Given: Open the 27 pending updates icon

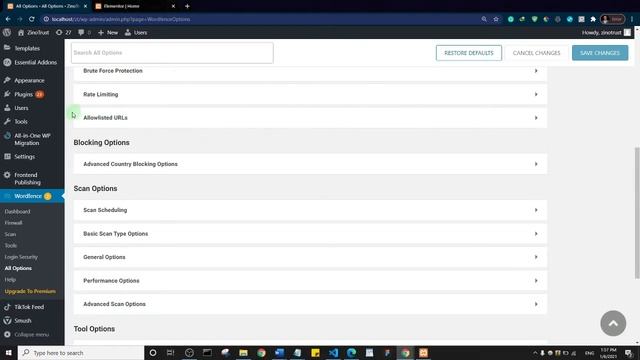Looking at the screenshot, I should click(63, 33).
